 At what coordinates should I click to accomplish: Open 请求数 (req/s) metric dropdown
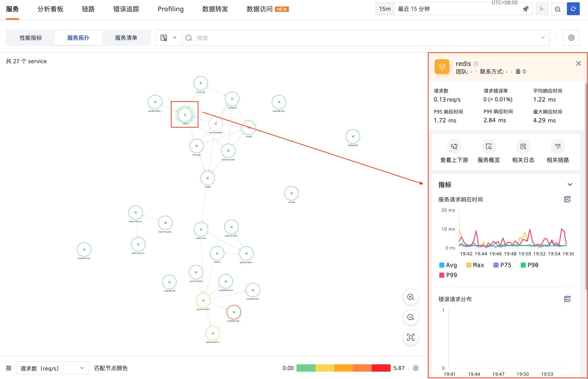click(x=52, y=368)
